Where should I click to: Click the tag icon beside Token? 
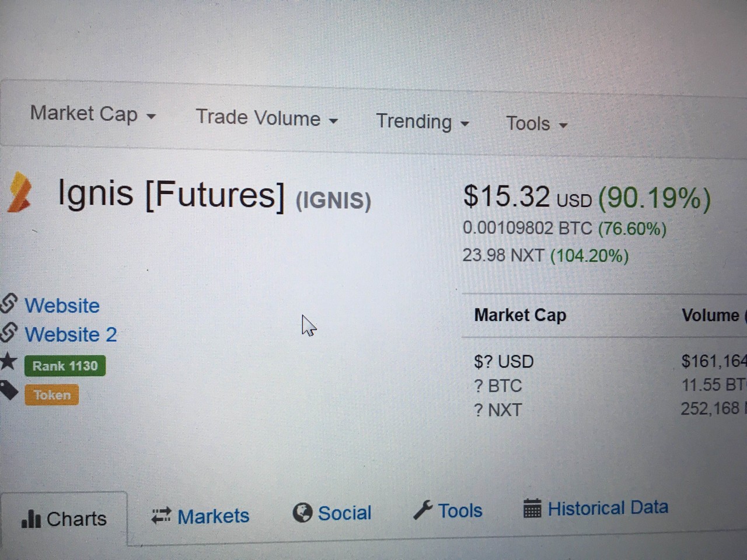click(x=9, y=390)
